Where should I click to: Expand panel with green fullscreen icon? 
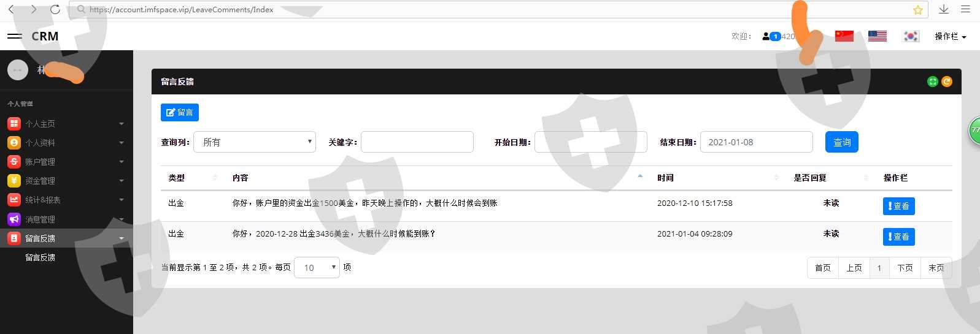(933, 82)
